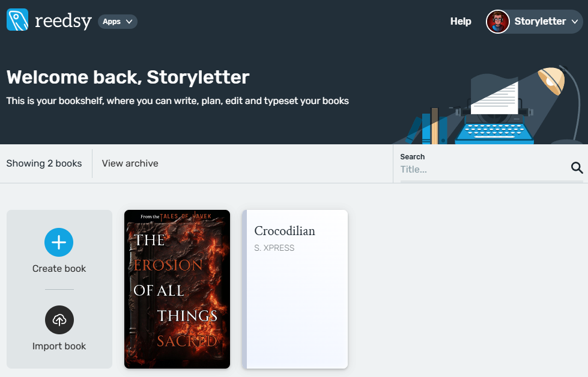Image resolution: width=588 pixels, height=377 pixels.
Task: Open The Erosion of All Things Sacred
Action: click(x=177, y=289)
